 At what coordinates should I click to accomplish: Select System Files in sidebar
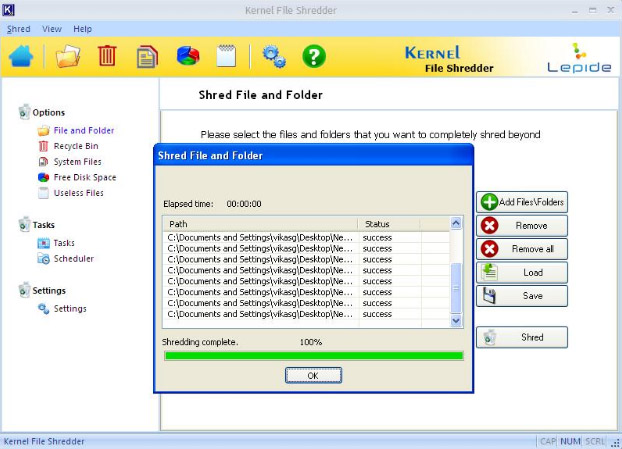[x=77, y=162]
